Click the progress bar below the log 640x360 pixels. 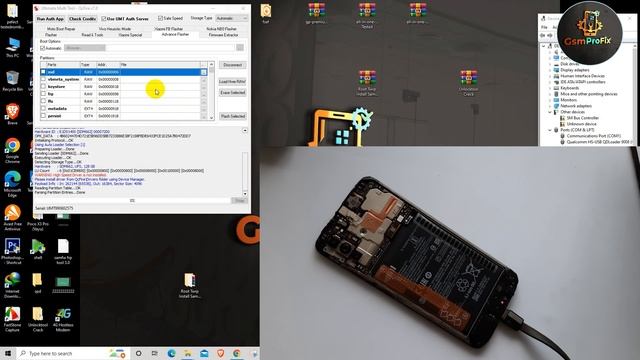(x=132, y=200)
